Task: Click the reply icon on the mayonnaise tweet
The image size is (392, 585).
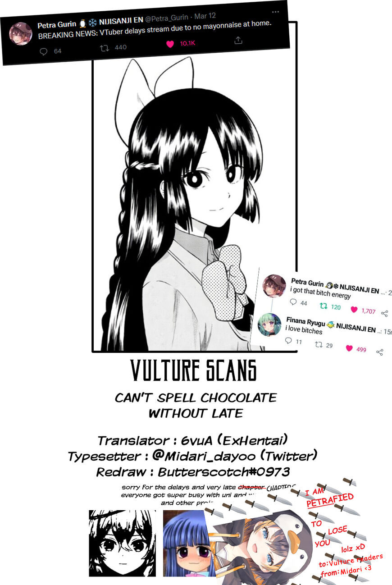Action: [44, 51]
